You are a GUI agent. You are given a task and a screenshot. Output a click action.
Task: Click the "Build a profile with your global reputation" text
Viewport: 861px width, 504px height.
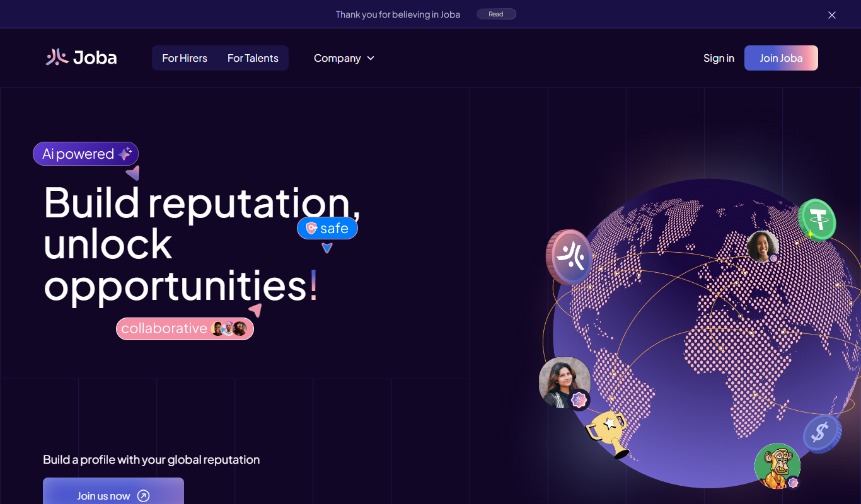[x=151, y=459]
